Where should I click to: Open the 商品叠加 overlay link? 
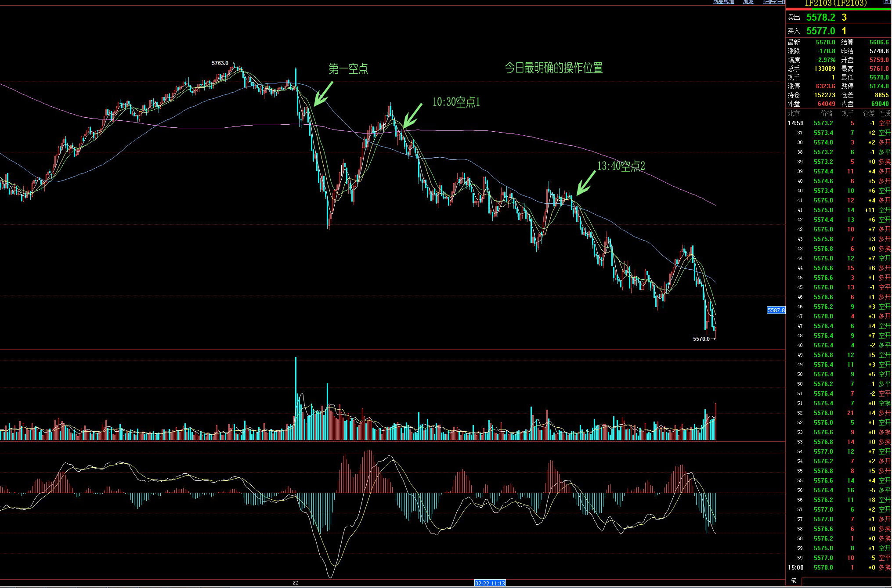(723, 2)
